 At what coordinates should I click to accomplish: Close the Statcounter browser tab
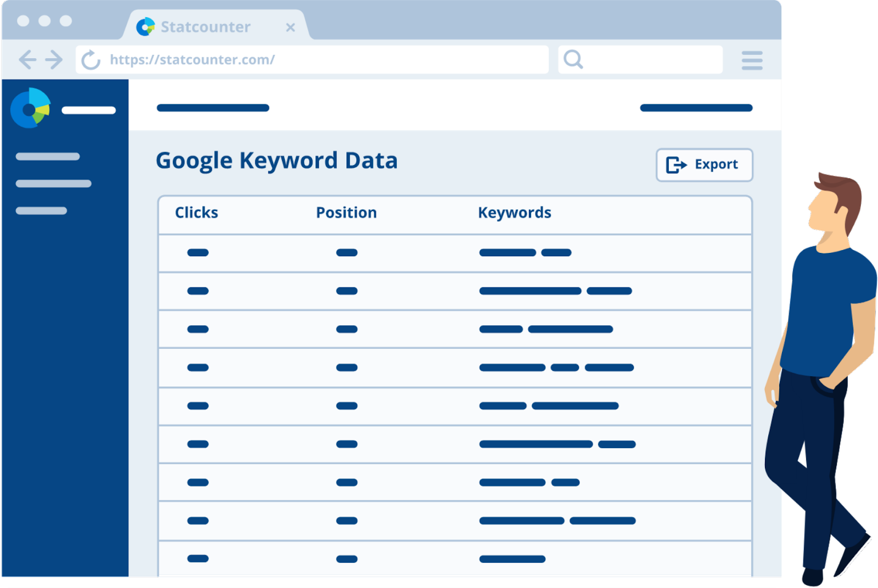tap(290, 27)
